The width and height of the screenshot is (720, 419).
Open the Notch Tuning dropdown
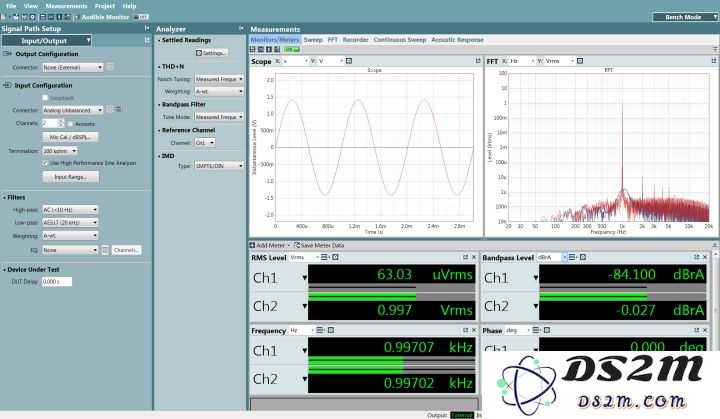219,79
